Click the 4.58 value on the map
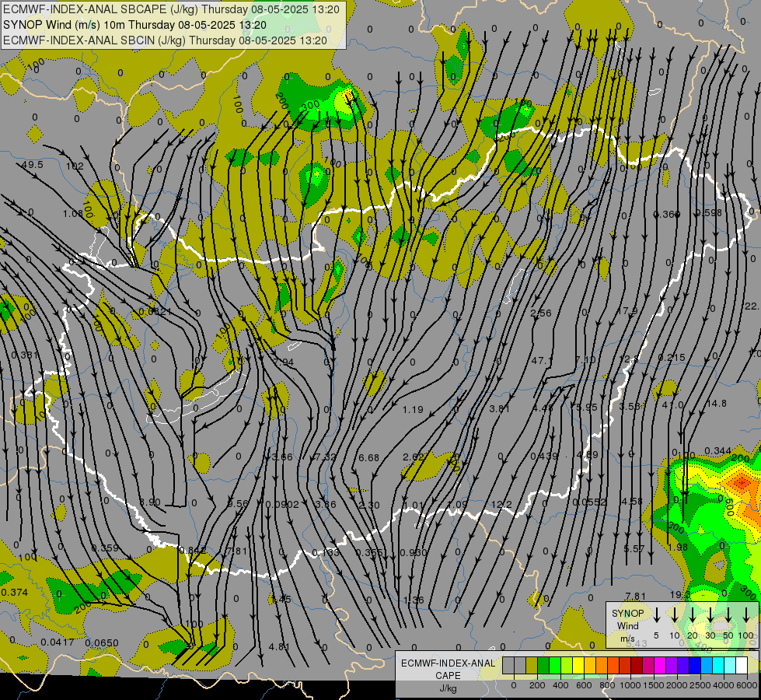 (633, 502)
